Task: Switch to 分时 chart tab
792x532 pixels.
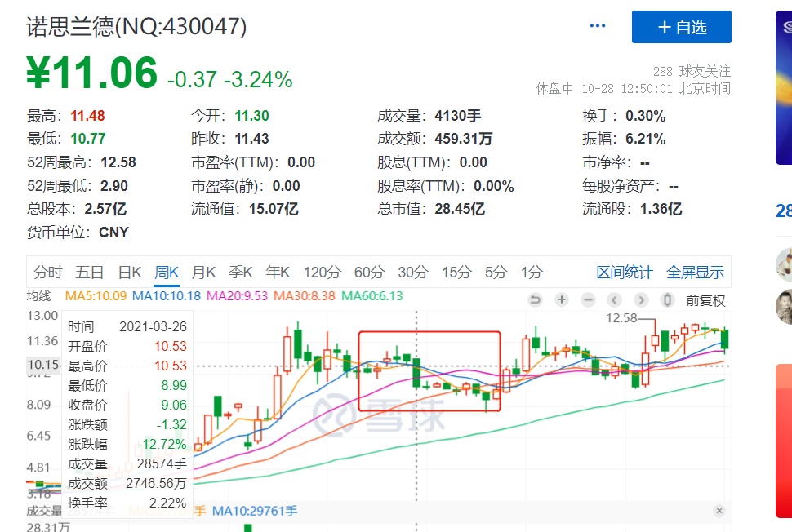Action: click(48, 273)
